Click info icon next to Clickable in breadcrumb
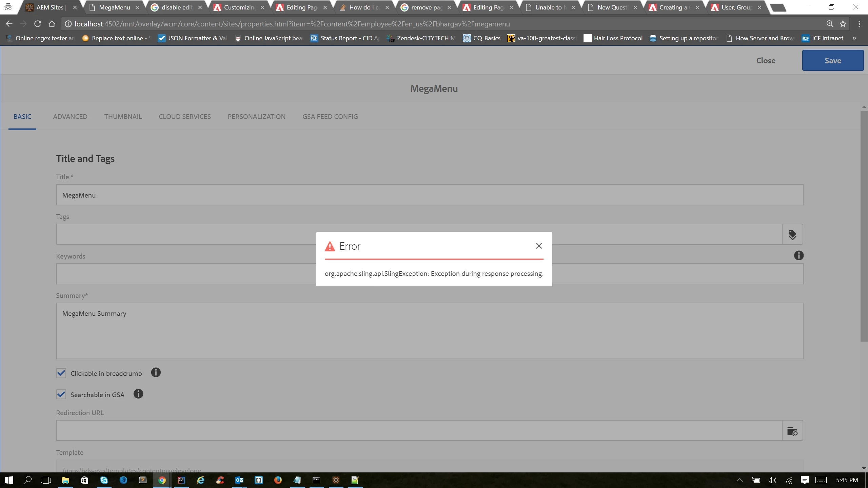Image resolution: width=868 pixels, height=488 pixels. [156, 372]
